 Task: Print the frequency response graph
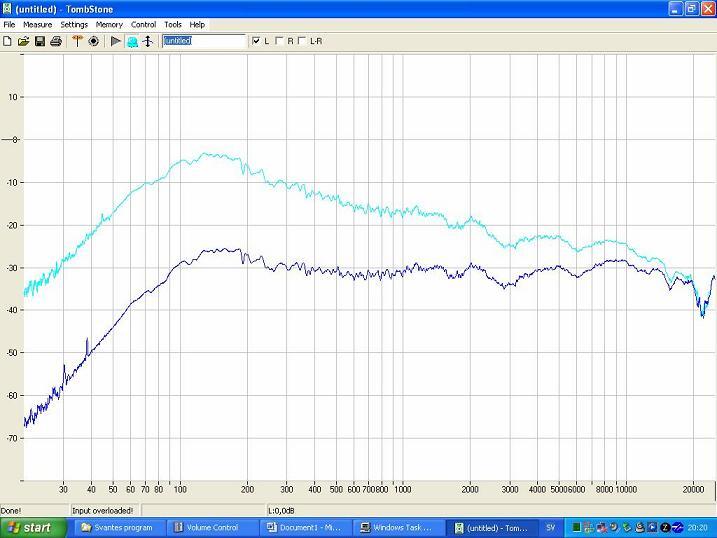[x=56, y=41]
